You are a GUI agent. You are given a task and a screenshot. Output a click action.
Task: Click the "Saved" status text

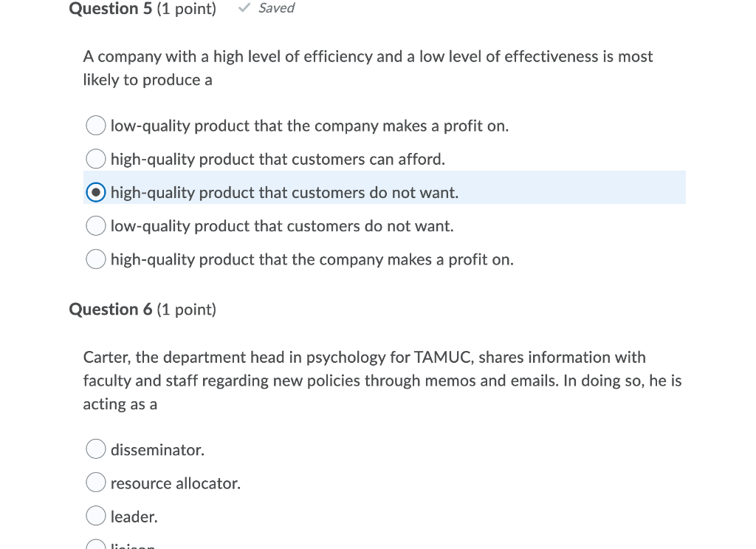coord(276,8)
